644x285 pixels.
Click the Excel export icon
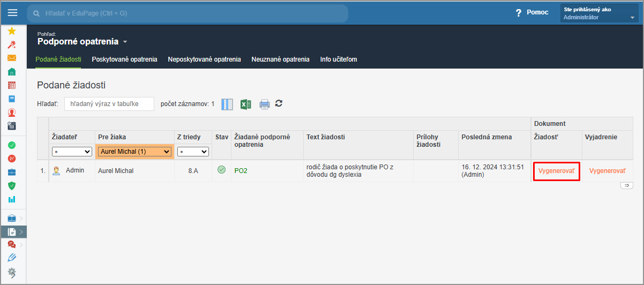pyautogui.click(x=245, y=104)
